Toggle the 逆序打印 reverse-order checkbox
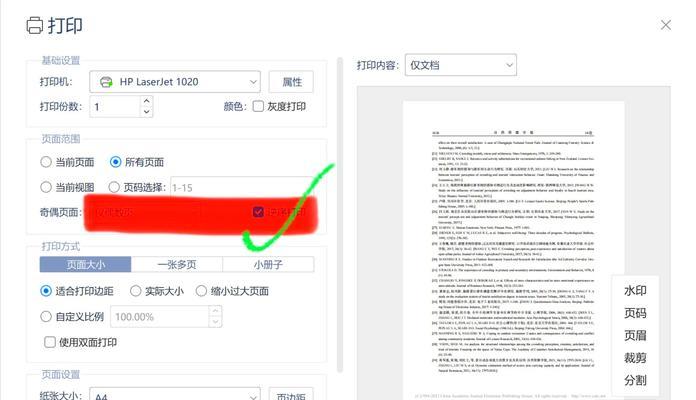Screen dimensions: 696x400 click(x=258, y=212)
